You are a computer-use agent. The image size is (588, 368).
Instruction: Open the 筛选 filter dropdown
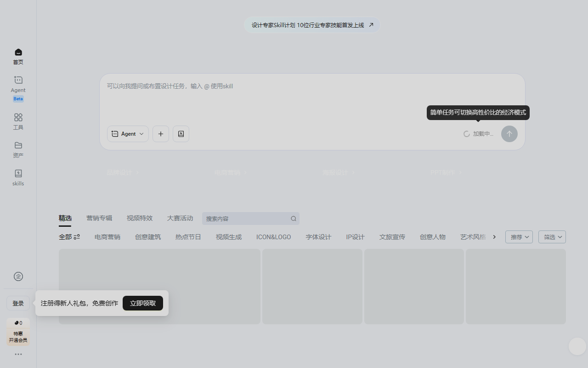(x=552, y=237)
